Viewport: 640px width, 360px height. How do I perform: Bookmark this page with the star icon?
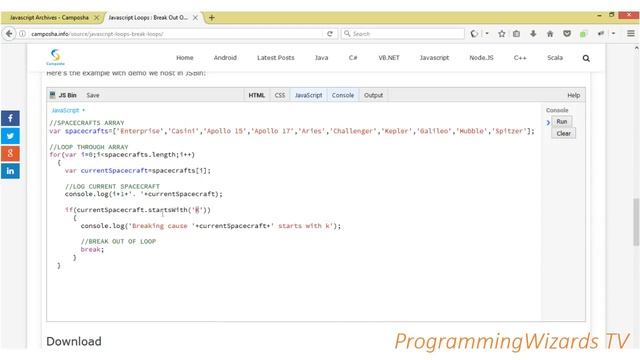[x=502, y=34]
